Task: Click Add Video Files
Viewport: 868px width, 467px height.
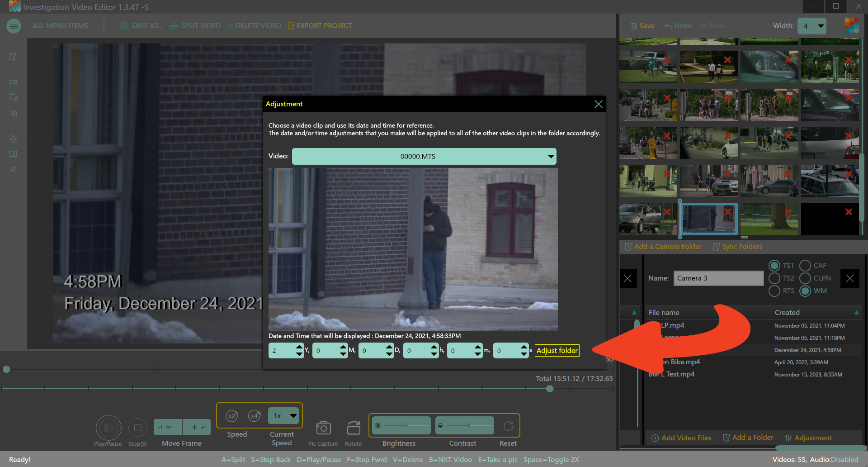Action: [681, 438]
